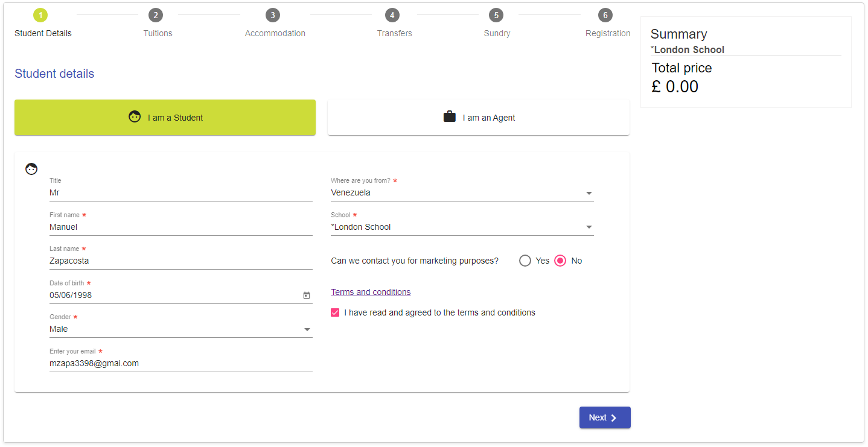Image resolution: width=868 pixels, height=447 pixels.
Task: Expand the Where are you from dropdown
Action: [x=462, y=193]
